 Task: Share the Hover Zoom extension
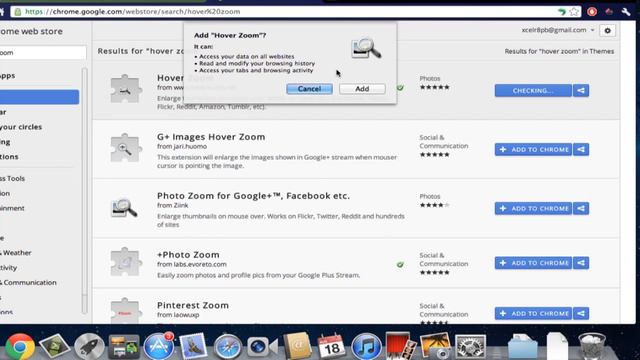[581, 91]
